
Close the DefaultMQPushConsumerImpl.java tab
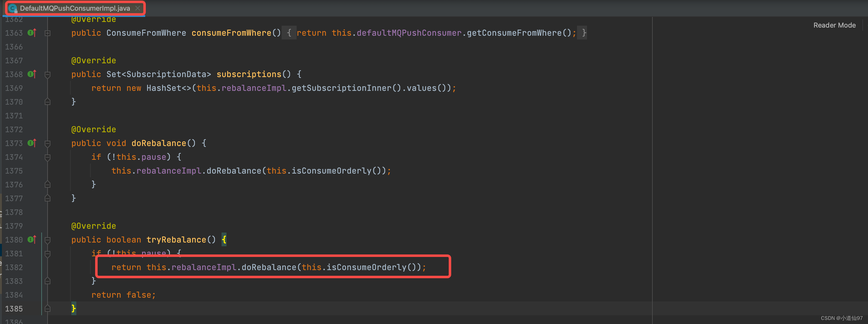tap(137, 8)
